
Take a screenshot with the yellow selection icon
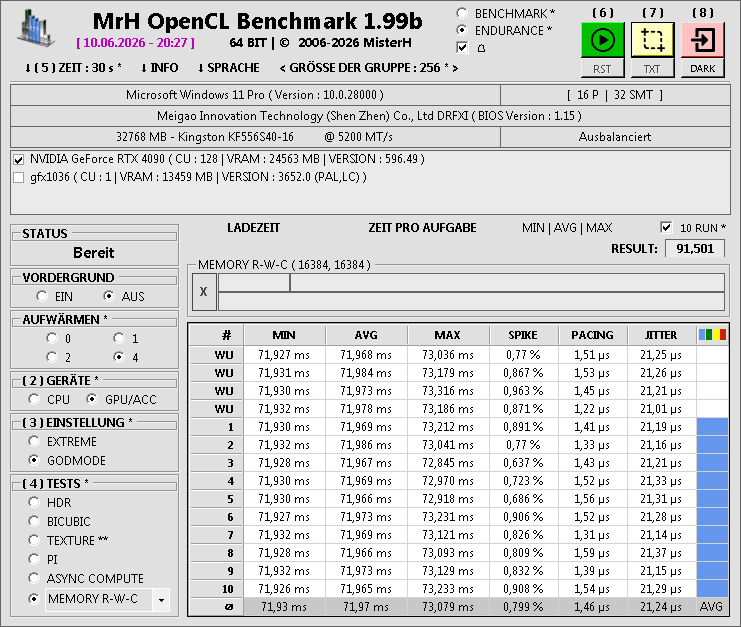click(x=653, y=40)
